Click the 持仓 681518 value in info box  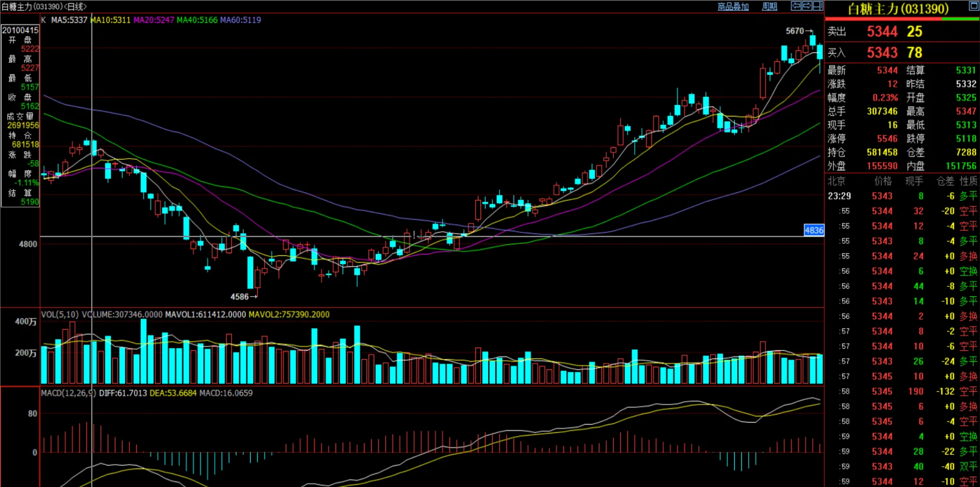tap(25, 144)
